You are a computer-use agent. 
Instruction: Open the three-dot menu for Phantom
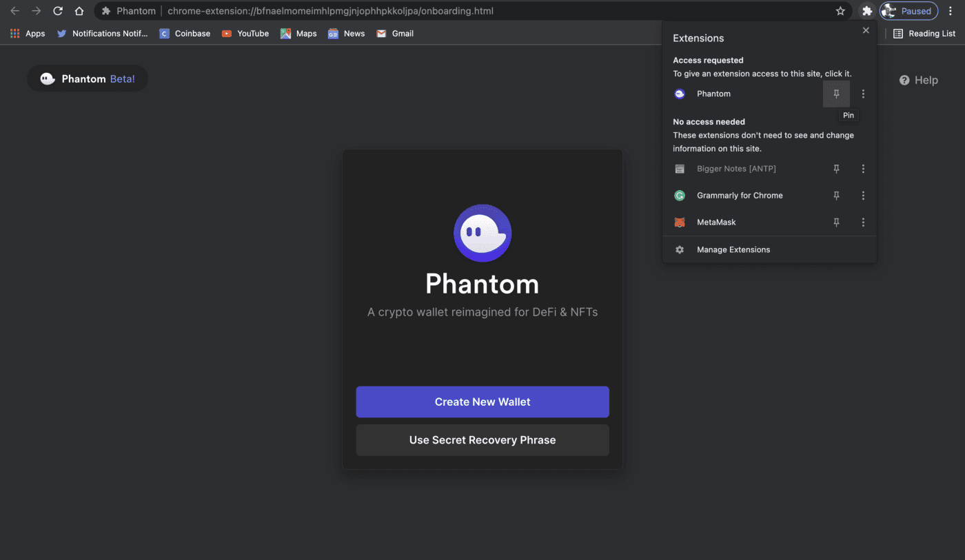pos(863,94)
